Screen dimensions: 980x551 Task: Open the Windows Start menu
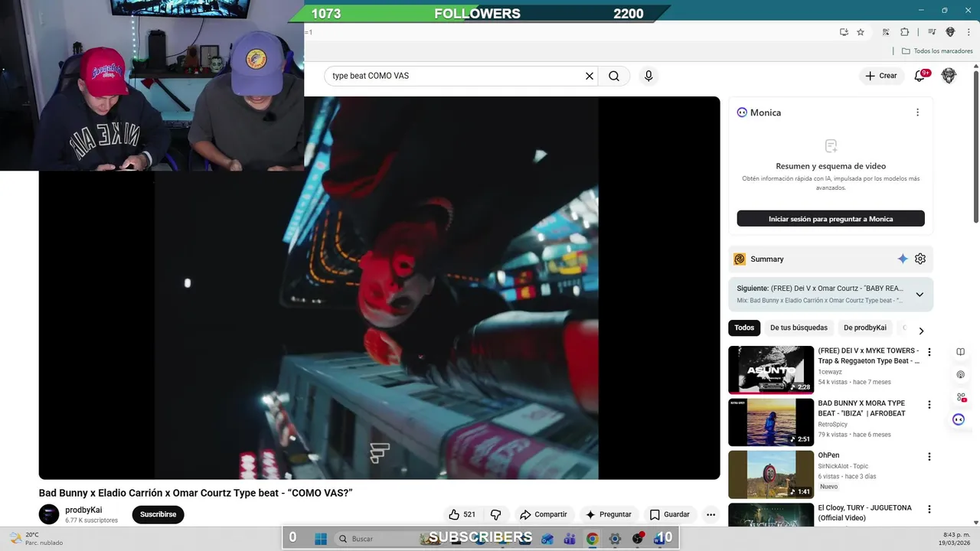point(320,539)
